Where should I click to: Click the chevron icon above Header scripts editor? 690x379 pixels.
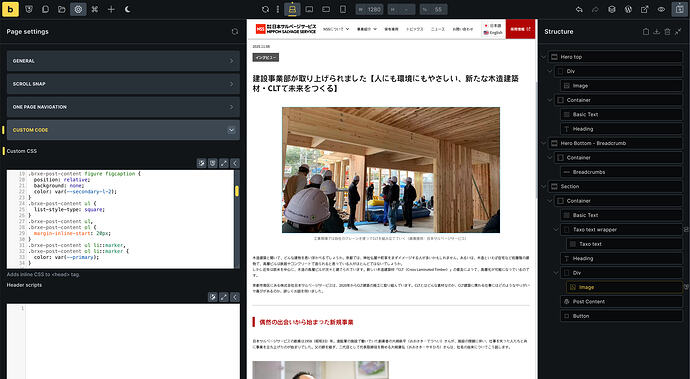pos(235,297)
